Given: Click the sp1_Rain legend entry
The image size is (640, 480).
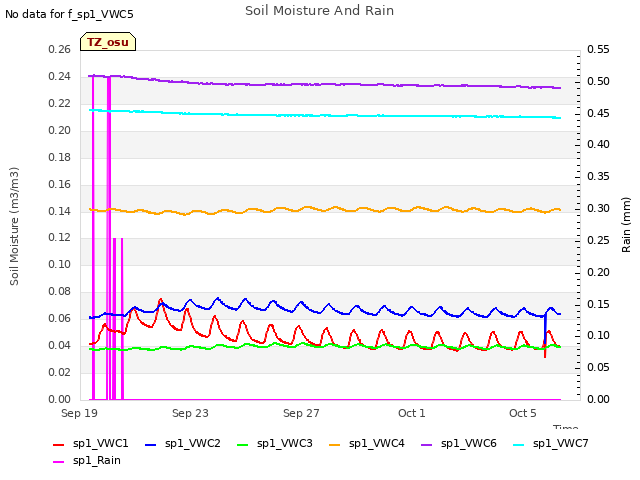Looking at the screenshot, I should 87,461.
